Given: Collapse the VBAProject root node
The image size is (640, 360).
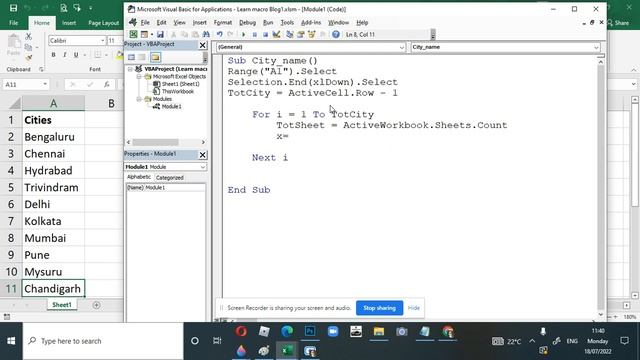Looking at the screenshot, I should 130,69.
